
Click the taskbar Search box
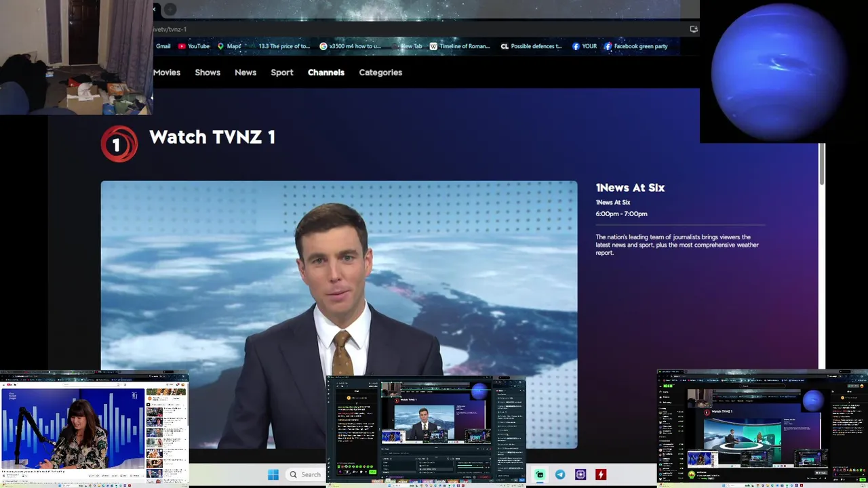305,474
